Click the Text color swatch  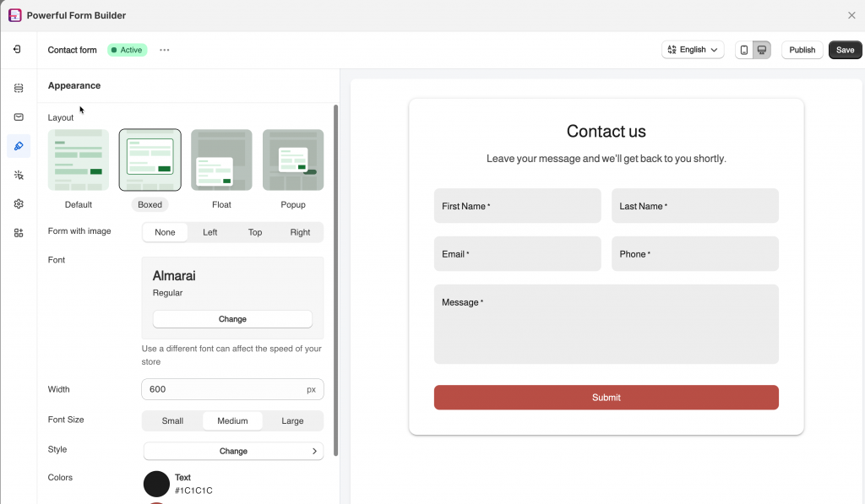(156, 484)
